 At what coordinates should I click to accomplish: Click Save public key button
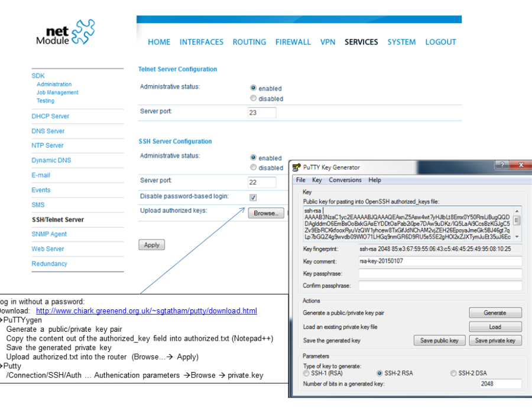click(x=439, y=340)
